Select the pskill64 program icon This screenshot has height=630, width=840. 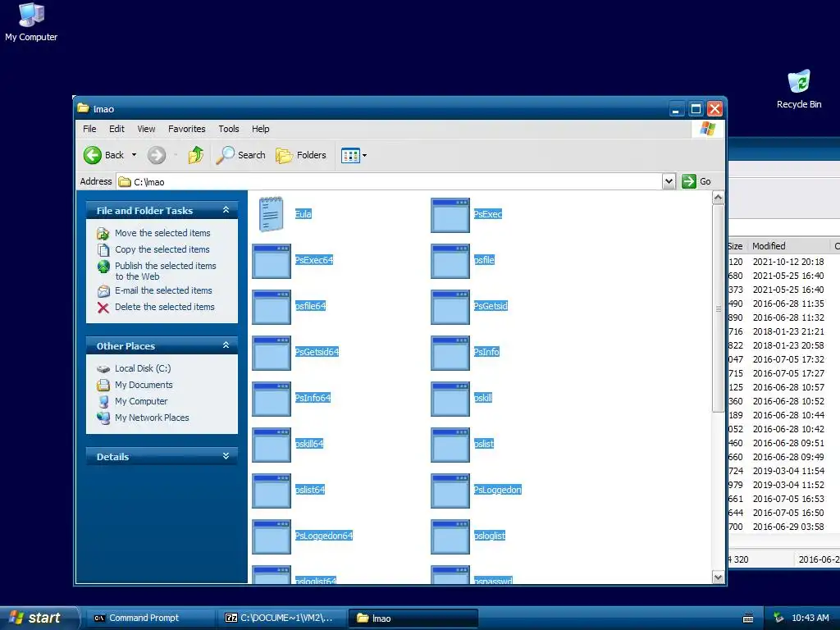point(271,445)
